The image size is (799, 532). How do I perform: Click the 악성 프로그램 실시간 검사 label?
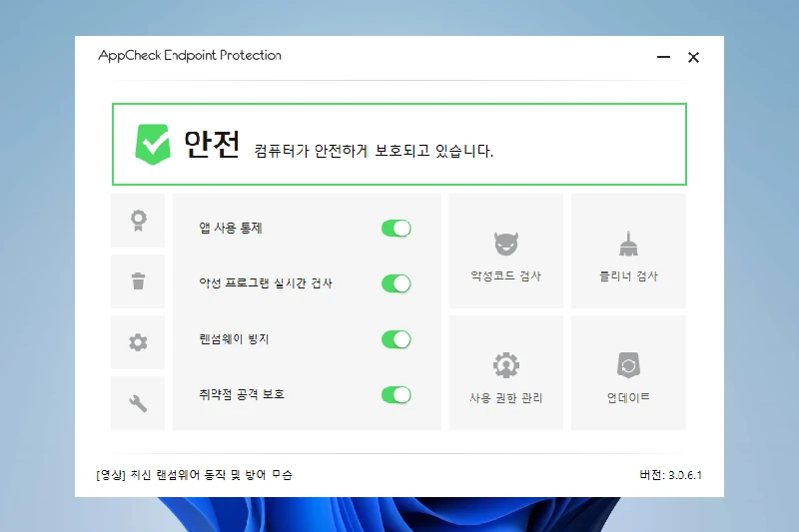[x=266, y=283]
